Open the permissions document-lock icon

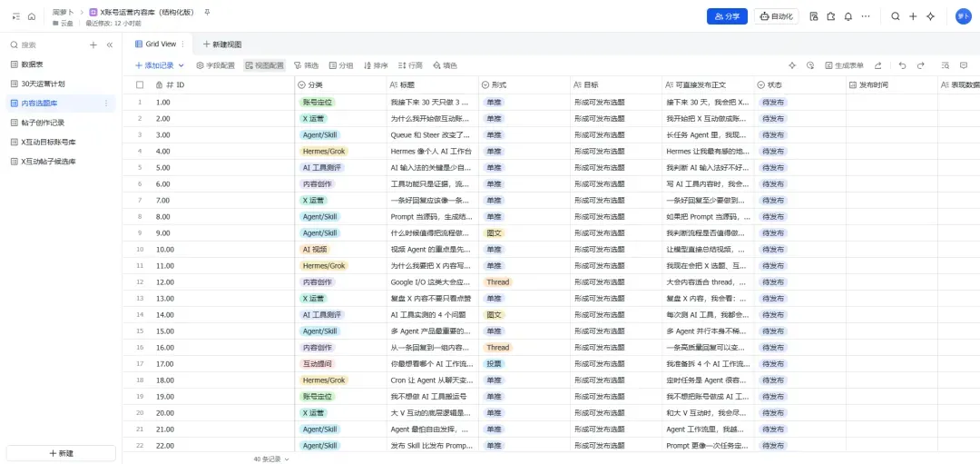coord(814,16)
